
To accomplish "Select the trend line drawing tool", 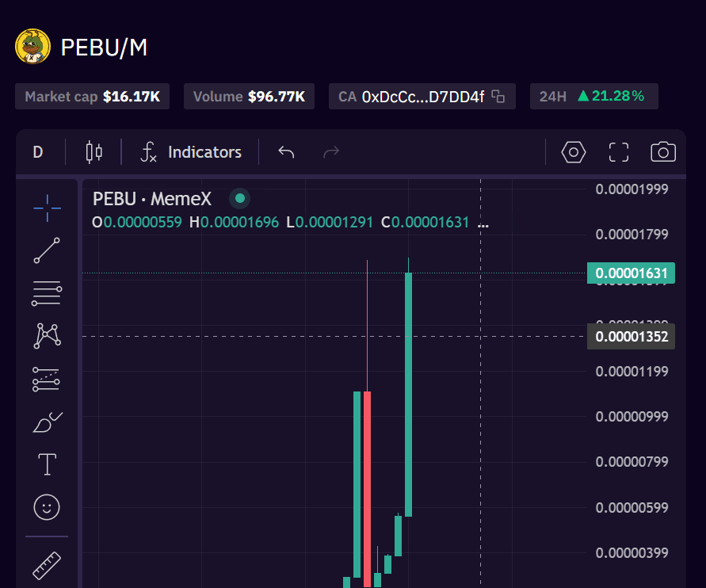I will coord(47,250).
